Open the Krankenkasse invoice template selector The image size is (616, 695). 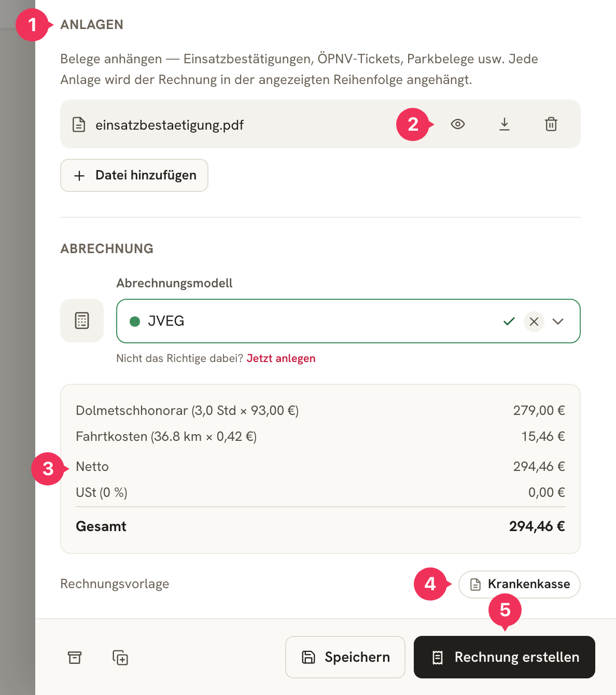519,585
